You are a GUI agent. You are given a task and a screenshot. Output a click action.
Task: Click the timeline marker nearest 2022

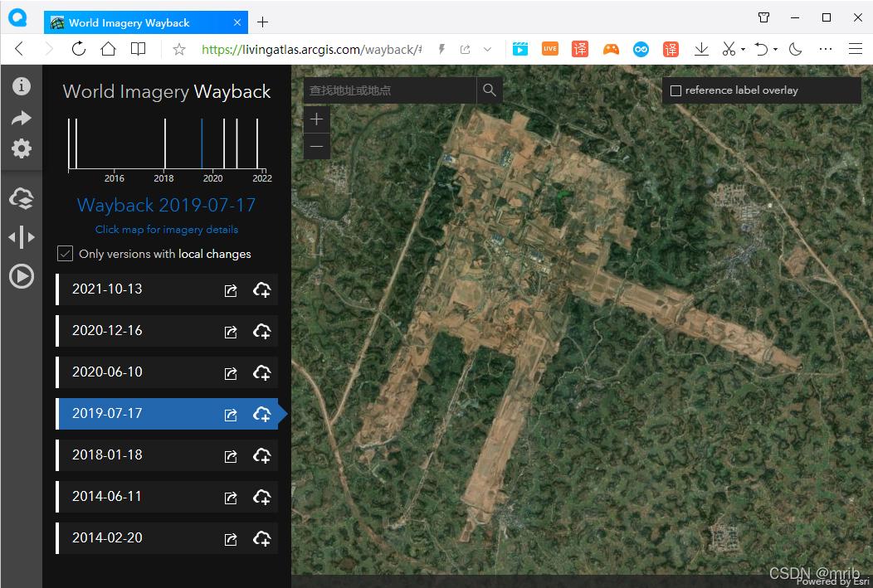(257, 143)
